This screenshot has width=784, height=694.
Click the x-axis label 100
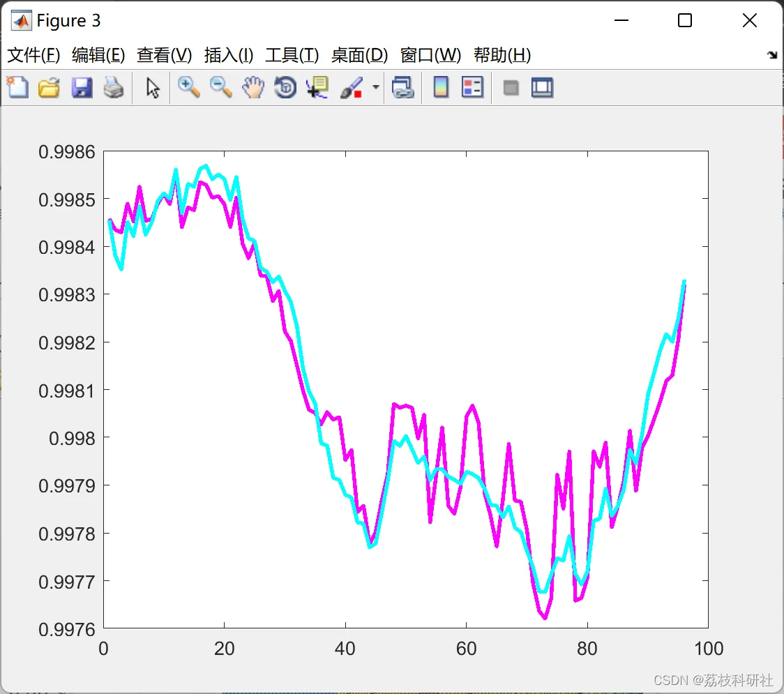709,649
